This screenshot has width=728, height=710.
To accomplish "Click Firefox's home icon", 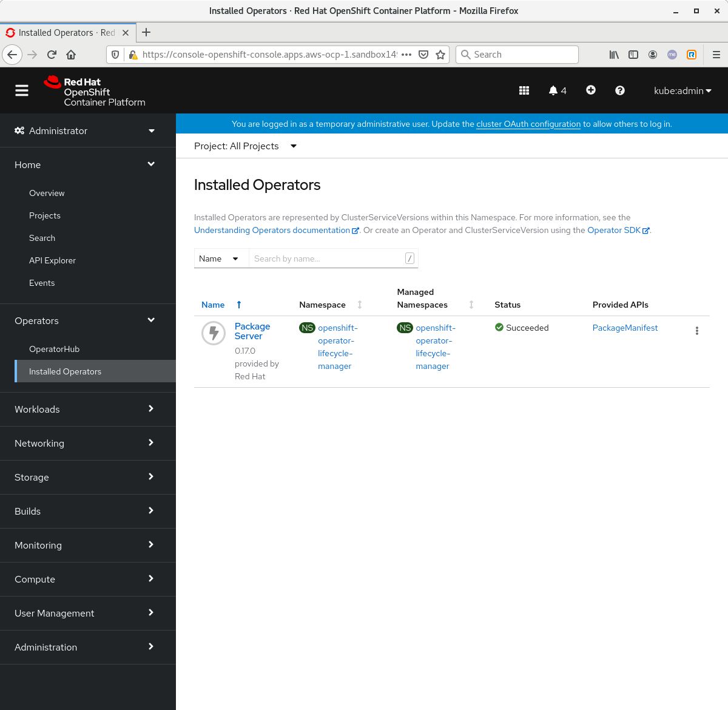I will pos(70,54).
